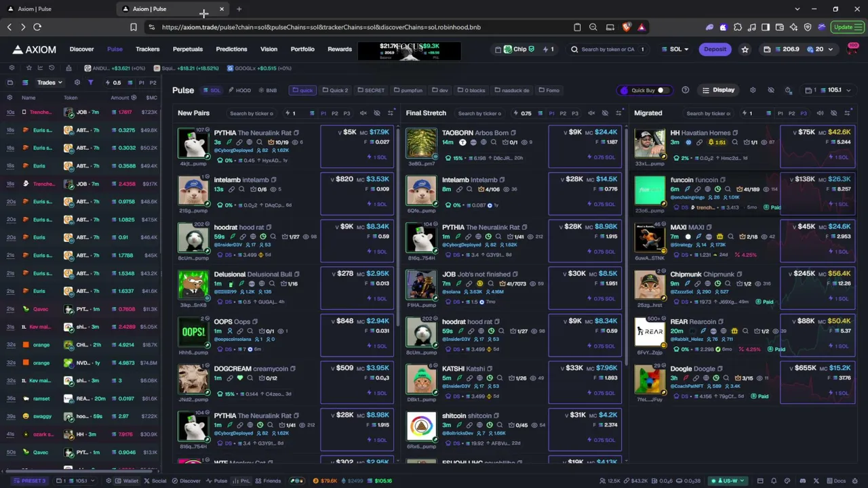Image resolution: width=868 pixels, height=488 pixels.
Task: Click the Axiom logo in the header
Action: click(35, 49)
